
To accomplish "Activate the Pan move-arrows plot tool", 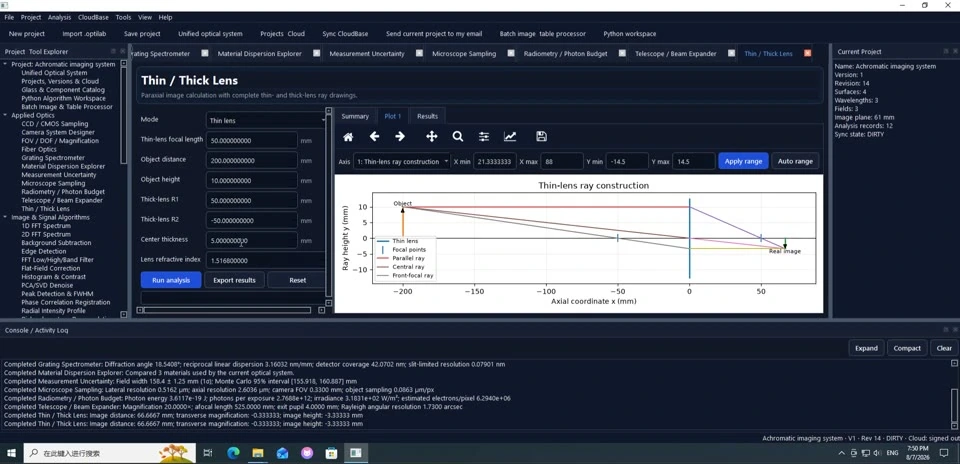I will 432,137.
